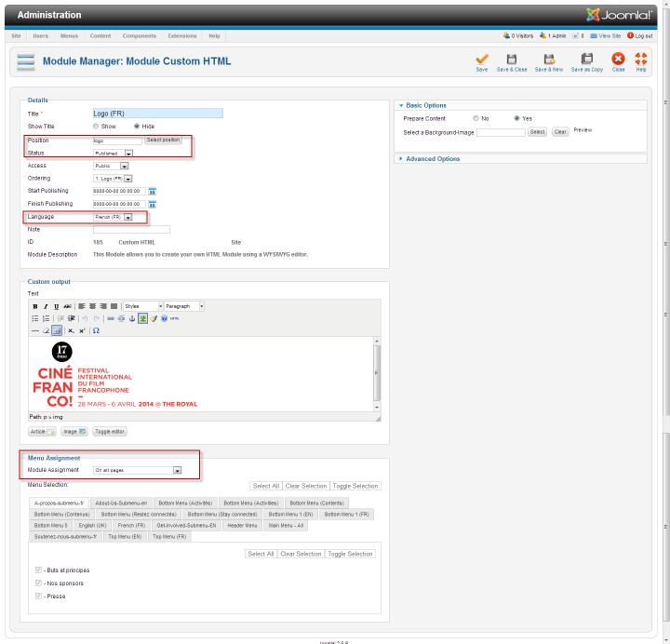Viewport: 670px width, 644px height.
Task: Click the undo arrow icon
Action: coord(85,318)
